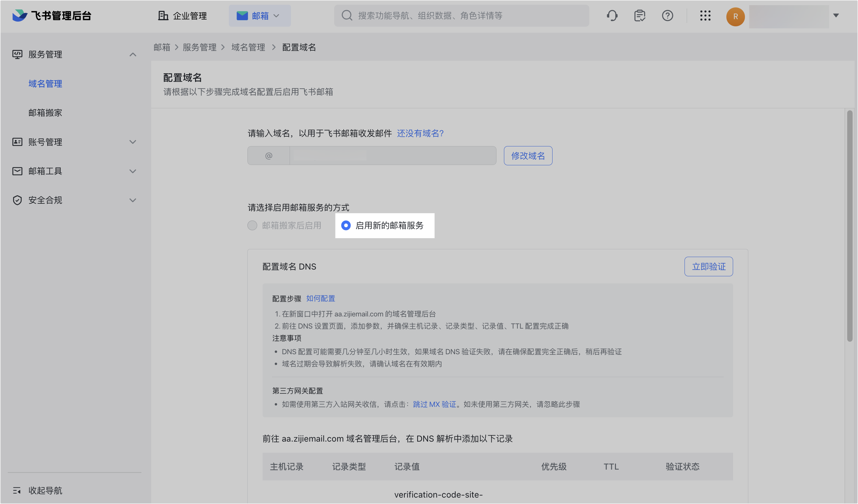Viewport: 858px width, 504px height.
Task: Click the 收起导航 collapse navigation icon
Action: (17, 491)
